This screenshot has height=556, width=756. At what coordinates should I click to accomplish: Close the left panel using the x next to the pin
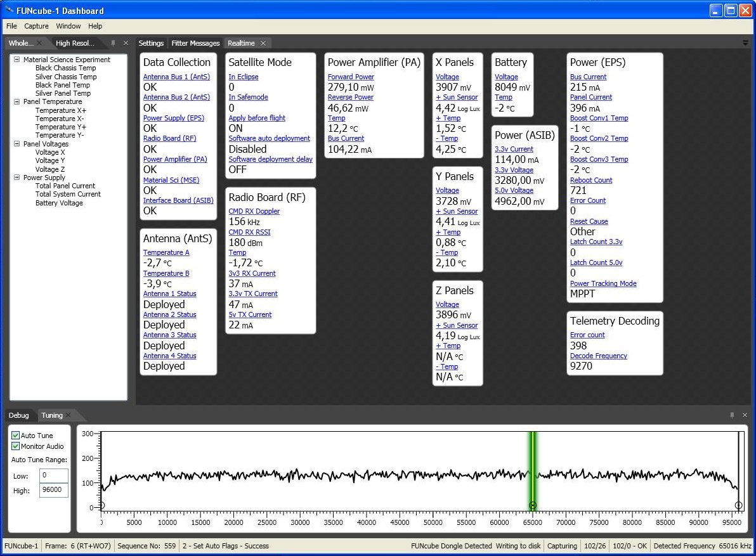click(x=126, y=43)
